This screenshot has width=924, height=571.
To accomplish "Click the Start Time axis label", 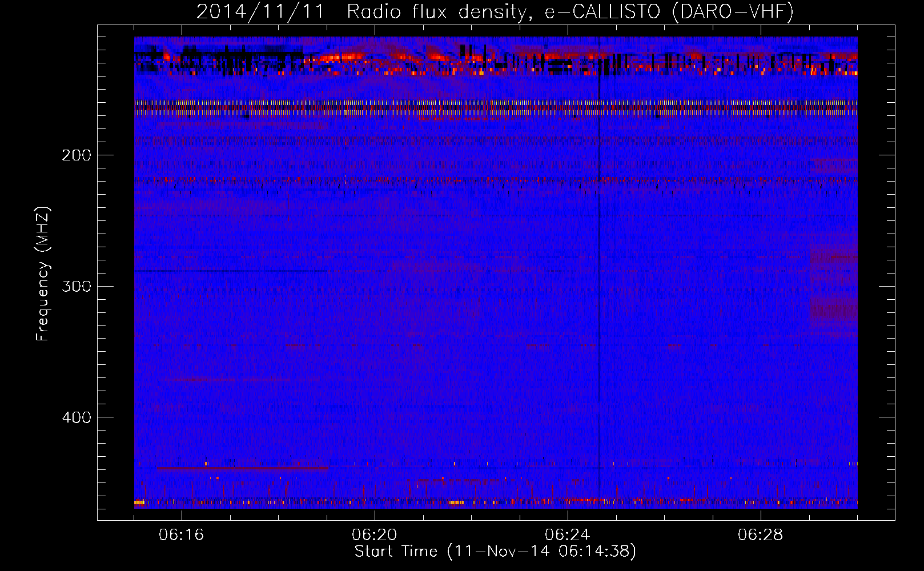I will pos(495,552).
